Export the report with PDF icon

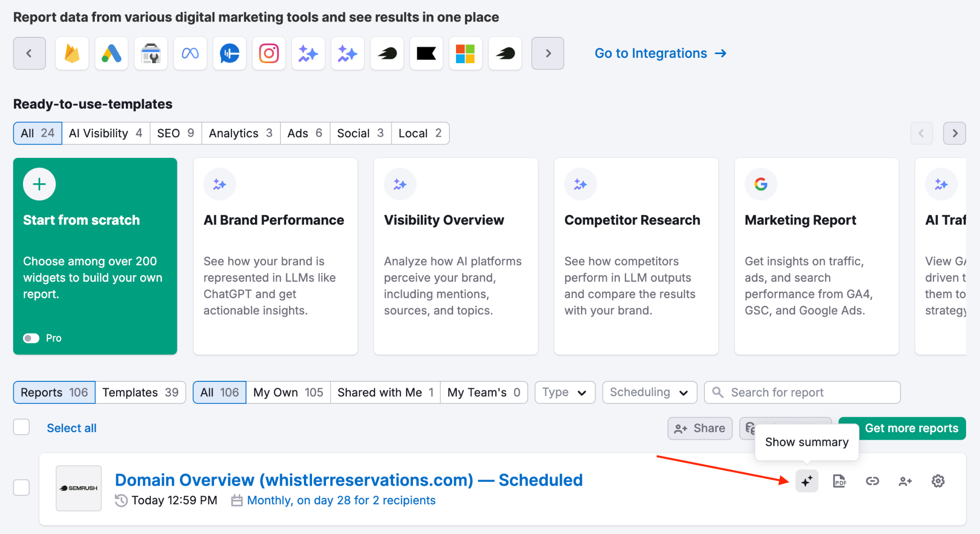tap(839, 481)
